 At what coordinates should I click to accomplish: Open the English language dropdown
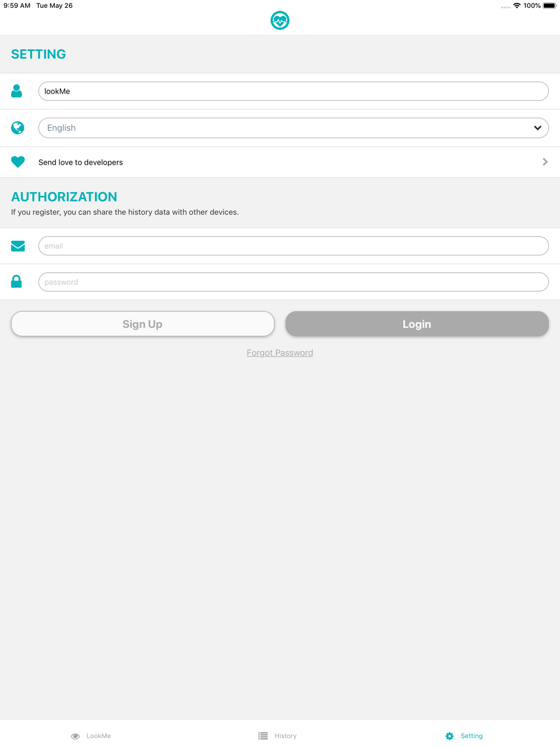point(293,128)
